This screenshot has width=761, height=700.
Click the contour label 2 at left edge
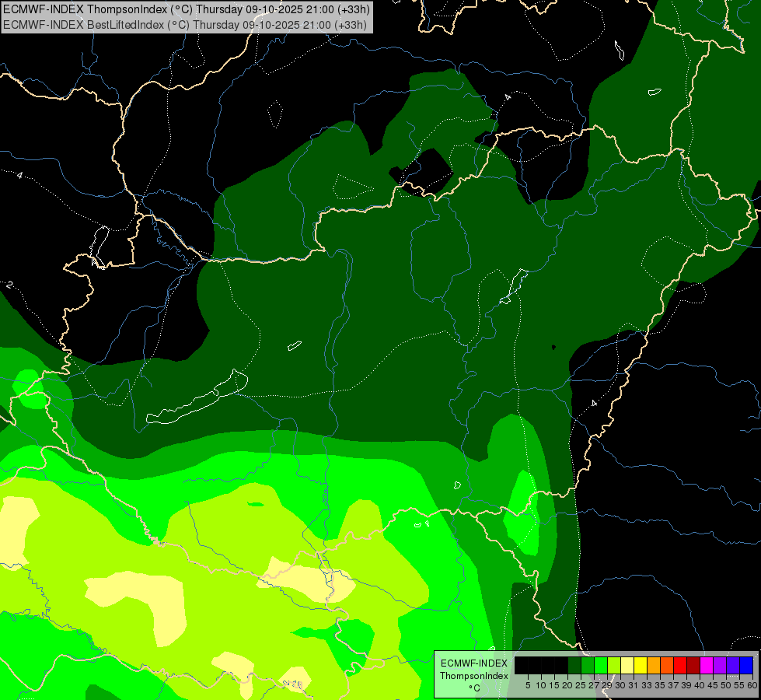(9, 285)
